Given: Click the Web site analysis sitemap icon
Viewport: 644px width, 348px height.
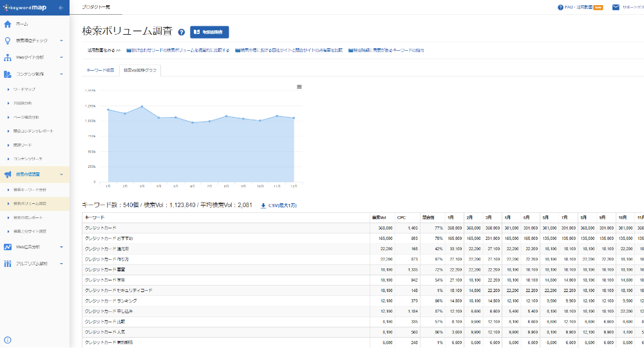Looking at the screenshot, I should [8, 58].
